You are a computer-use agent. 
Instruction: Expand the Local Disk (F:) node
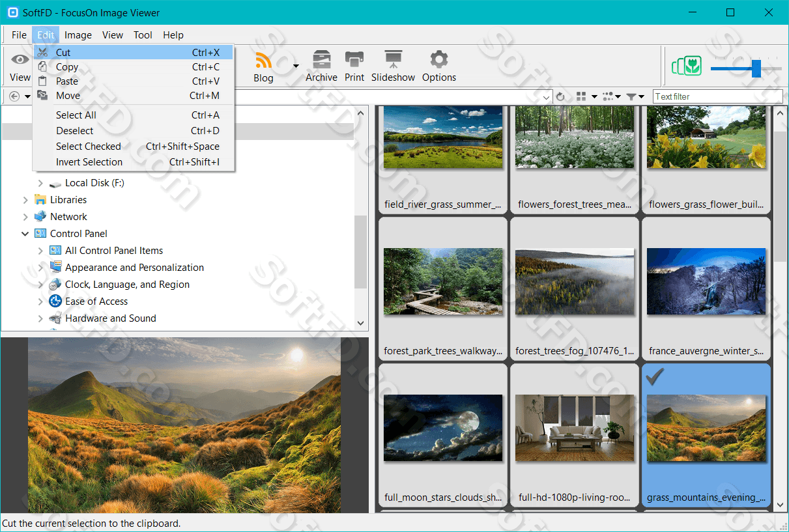pyautogui.click(x=40, y=183)
